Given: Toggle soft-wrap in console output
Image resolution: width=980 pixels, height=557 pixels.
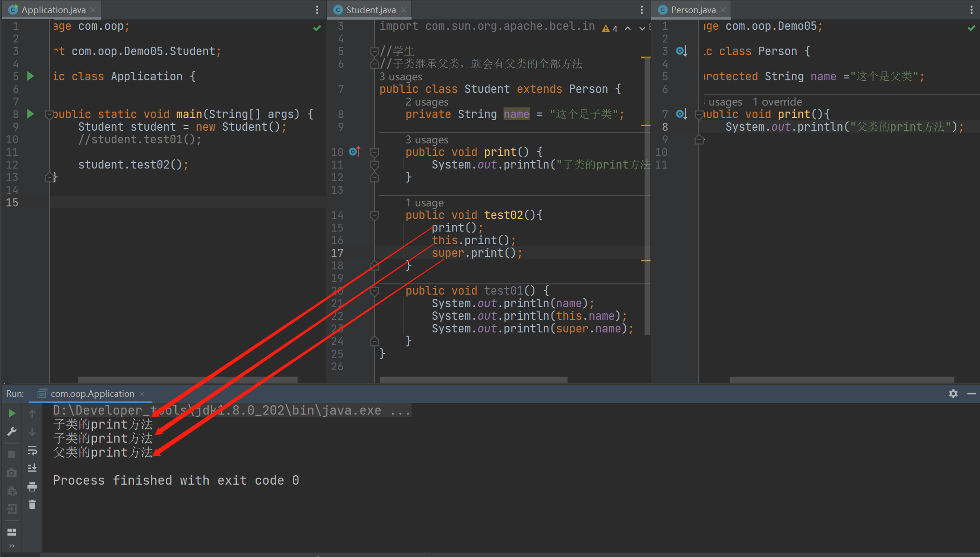Looking at the screenshot, I should [32, 451].
